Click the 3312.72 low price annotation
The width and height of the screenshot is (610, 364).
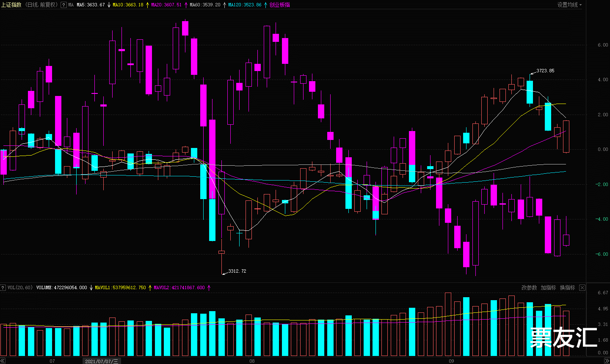coord(237,271)
